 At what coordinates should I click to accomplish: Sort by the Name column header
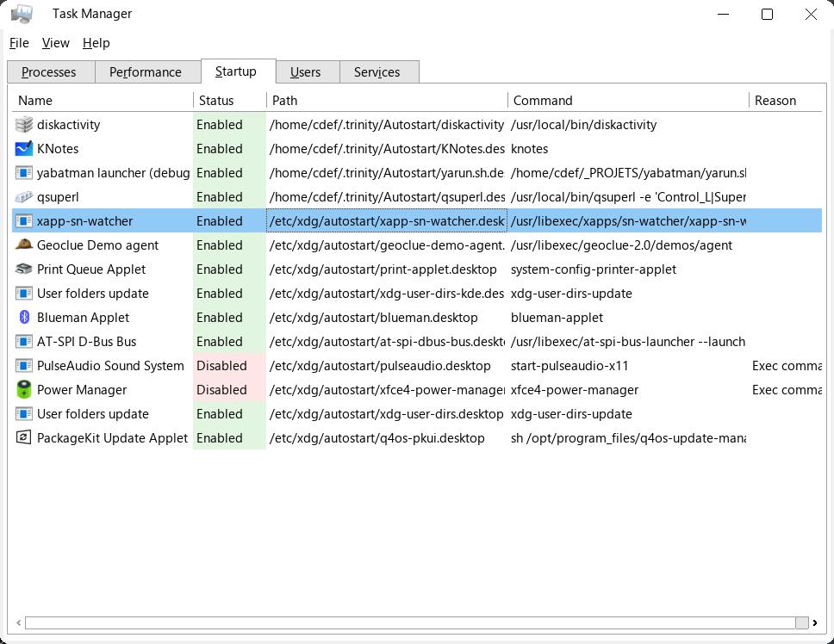(x=103, y=101)
